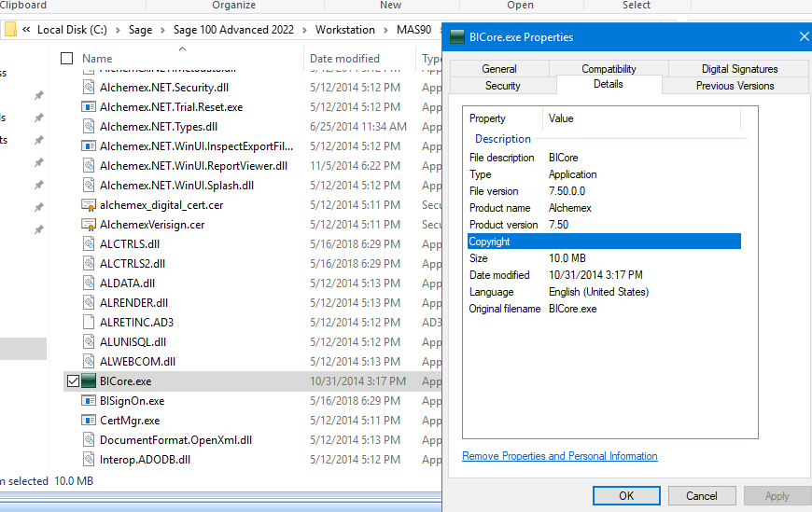
Task: Select the Date modified property row
Action: pyautogui.click(x=605, y=275)
